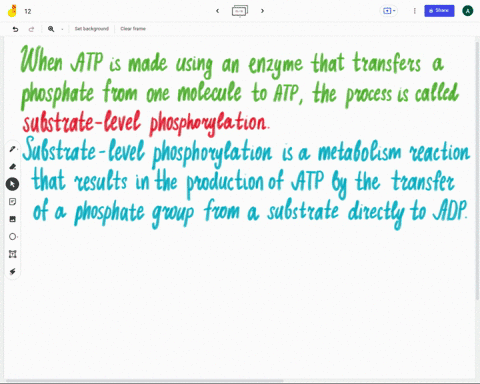Select the Pen tool
Viewport: 480px width, 384px height.
pyautogui.click(x=13, y=149)
